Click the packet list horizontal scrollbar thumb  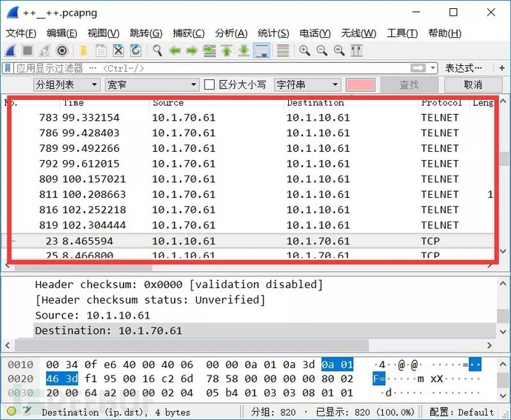tap(84, 267)
